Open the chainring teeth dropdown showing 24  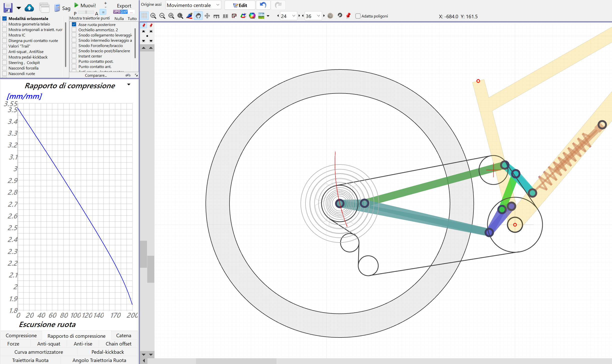288,16
